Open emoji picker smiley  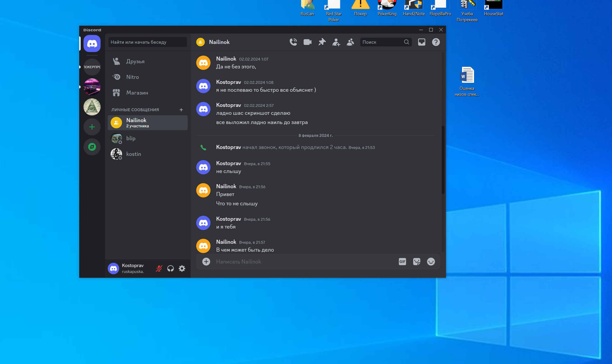pyautogui.click(x=431, y=261)
